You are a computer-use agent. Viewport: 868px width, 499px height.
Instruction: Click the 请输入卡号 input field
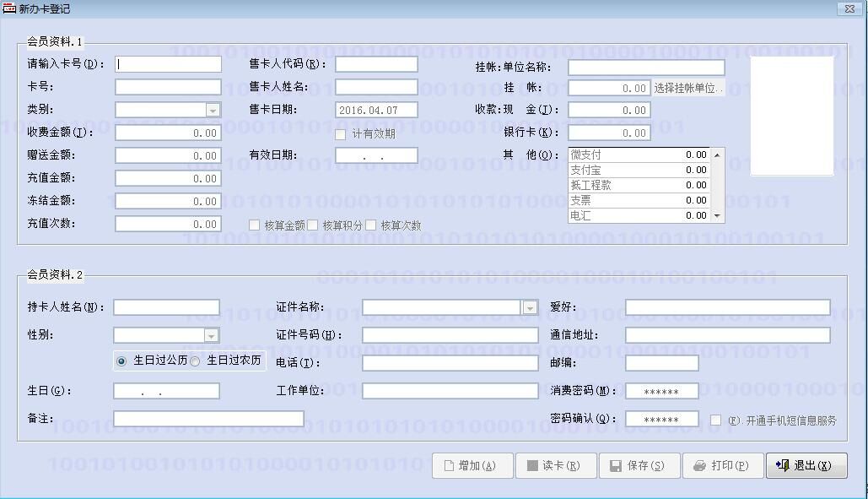pyautogui.click(x=169, y=64)
